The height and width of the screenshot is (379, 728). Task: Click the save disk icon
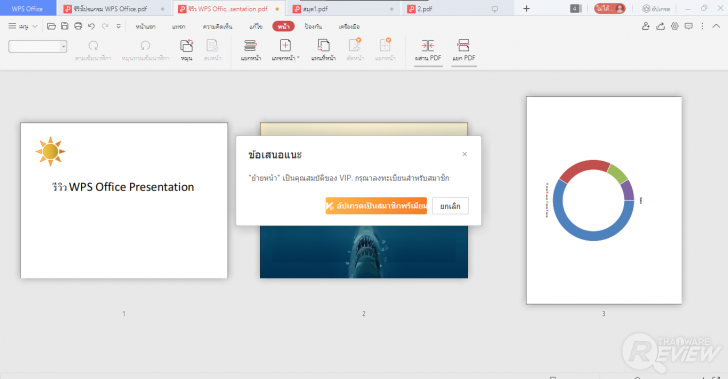(65, 26)
